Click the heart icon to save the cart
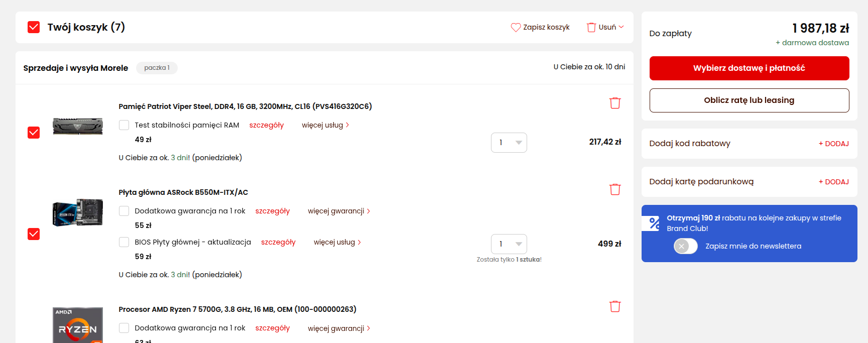Screen dimensions: 868x343 [x=516, y=27]
